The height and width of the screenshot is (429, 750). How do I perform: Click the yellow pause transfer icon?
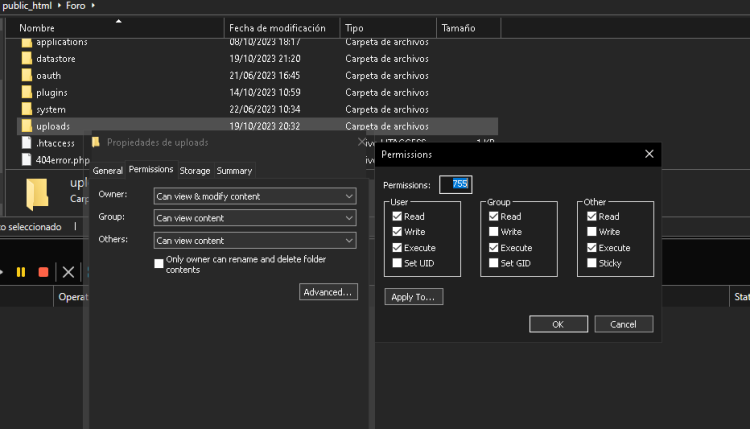click(21, 271)
